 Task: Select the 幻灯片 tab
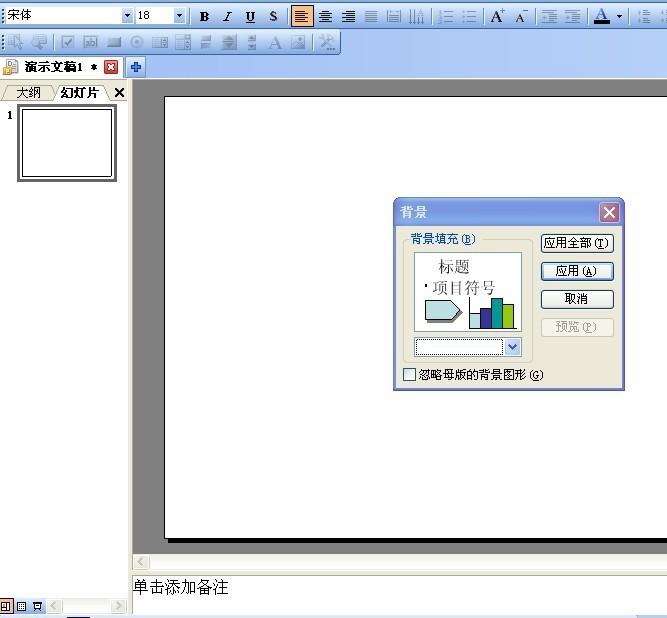79,93
